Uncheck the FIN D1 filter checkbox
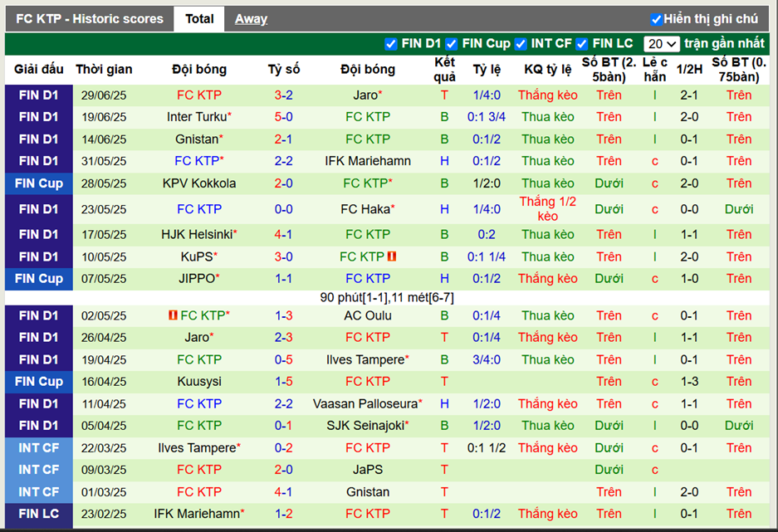Image resolution: width=778 pixels, height=532 pixels. pyautogui.click(x=391, y=44)
